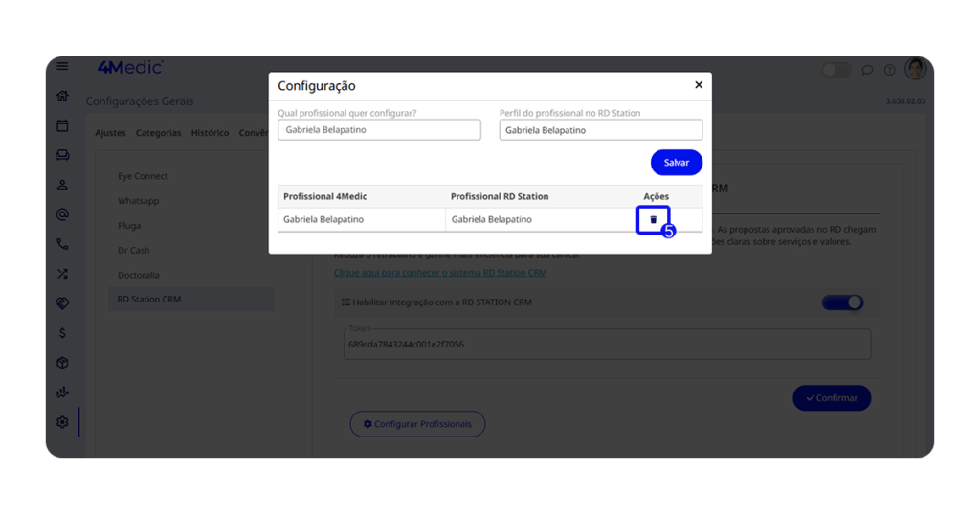Disable the RD STATION CRM integration toggle
The image size is (980, 515).
[x=842, y=302]
